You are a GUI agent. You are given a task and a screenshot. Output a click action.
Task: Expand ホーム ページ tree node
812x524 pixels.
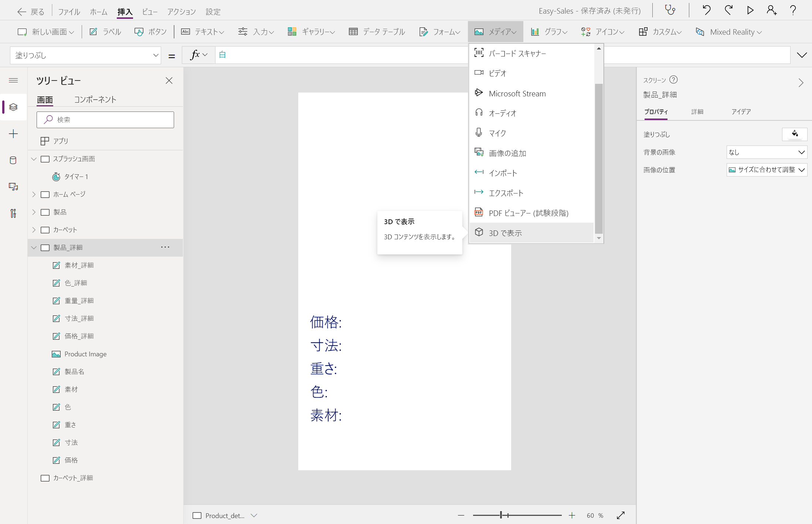[34, 194]
